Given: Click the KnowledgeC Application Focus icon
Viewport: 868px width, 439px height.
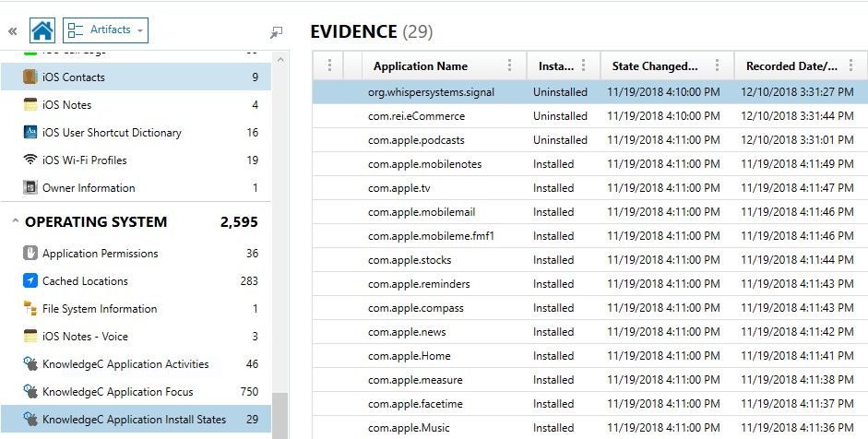Looking at the screenshot, I should pos(30,391).
